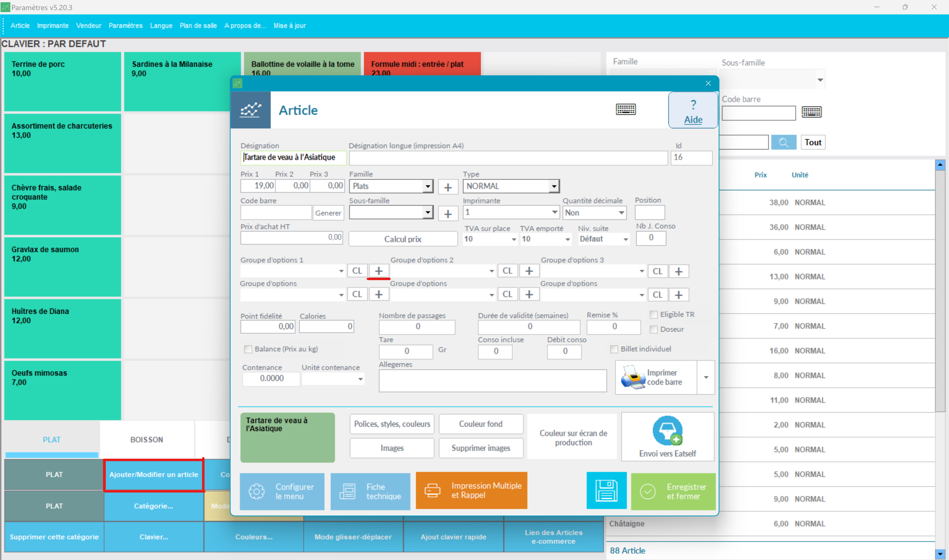The width and height of the screenshot is (949, 560).
Task: Open Configurer le menu
Action: coord(281,491)
